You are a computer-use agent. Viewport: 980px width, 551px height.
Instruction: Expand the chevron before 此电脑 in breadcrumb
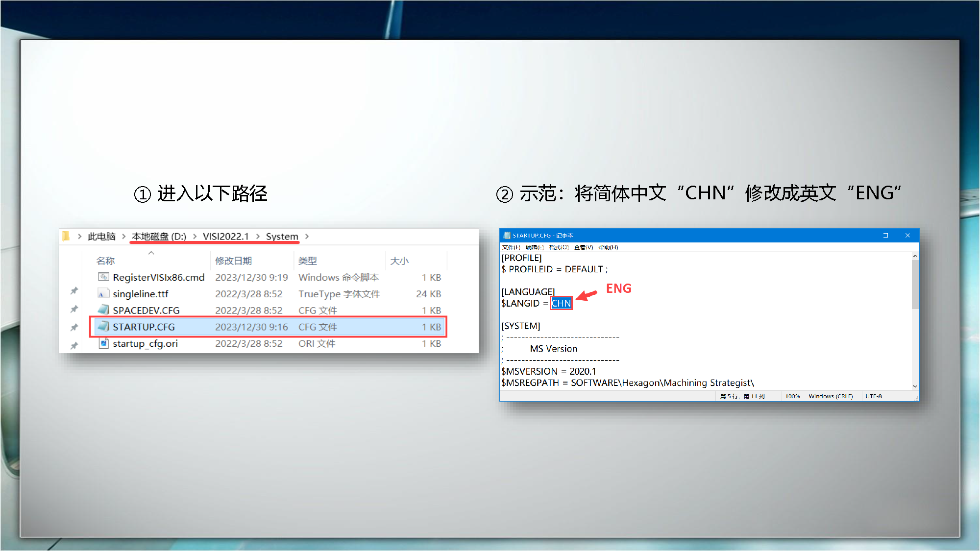coord(79,237)
